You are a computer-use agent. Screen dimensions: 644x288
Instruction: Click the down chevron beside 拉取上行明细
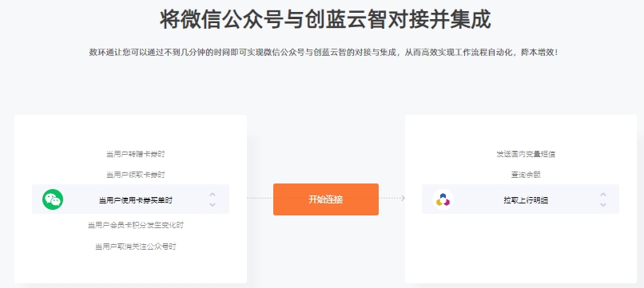coord(603,204)
